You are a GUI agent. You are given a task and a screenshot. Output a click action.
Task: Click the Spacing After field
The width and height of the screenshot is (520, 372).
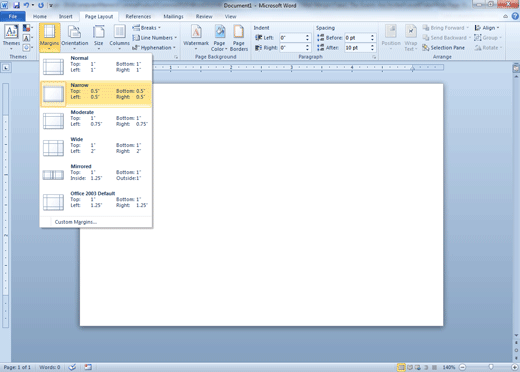click(357, 48)
